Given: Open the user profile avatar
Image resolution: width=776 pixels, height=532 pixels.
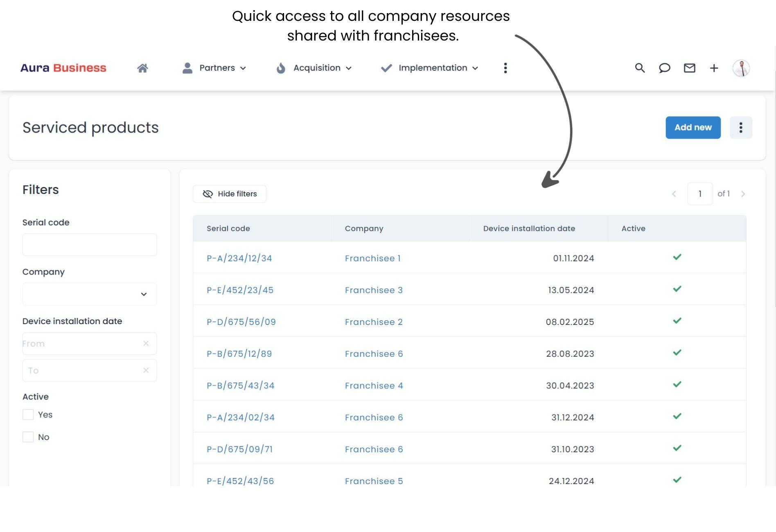Looking at the screenshot, I should [741, 68].
